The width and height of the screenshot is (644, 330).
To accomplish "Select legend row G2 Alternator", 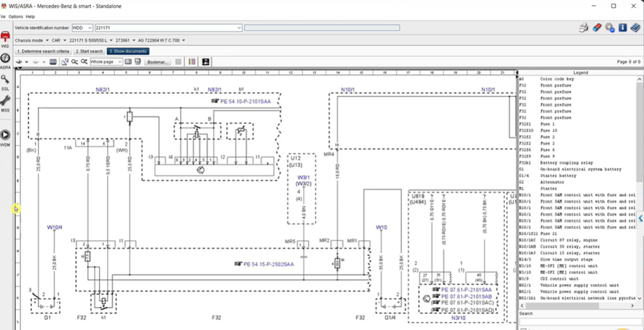I will click(x=577, y=182).
